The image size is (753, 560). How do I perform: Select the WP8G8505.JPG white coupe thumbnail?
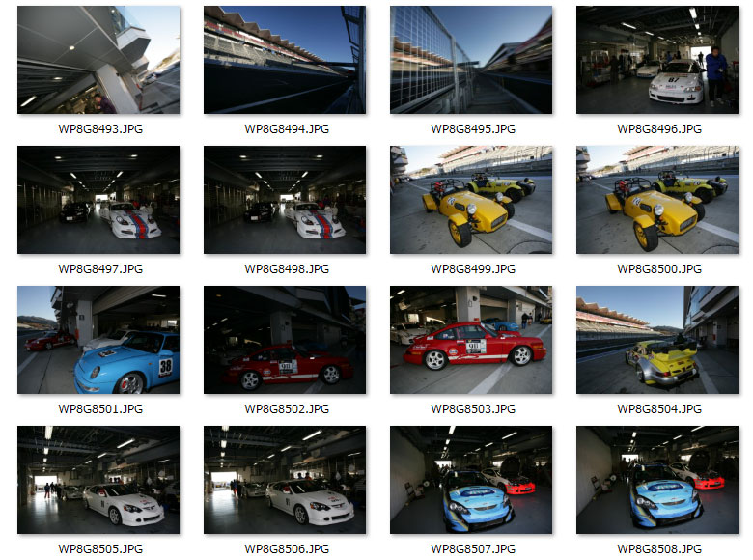(98, 480)
